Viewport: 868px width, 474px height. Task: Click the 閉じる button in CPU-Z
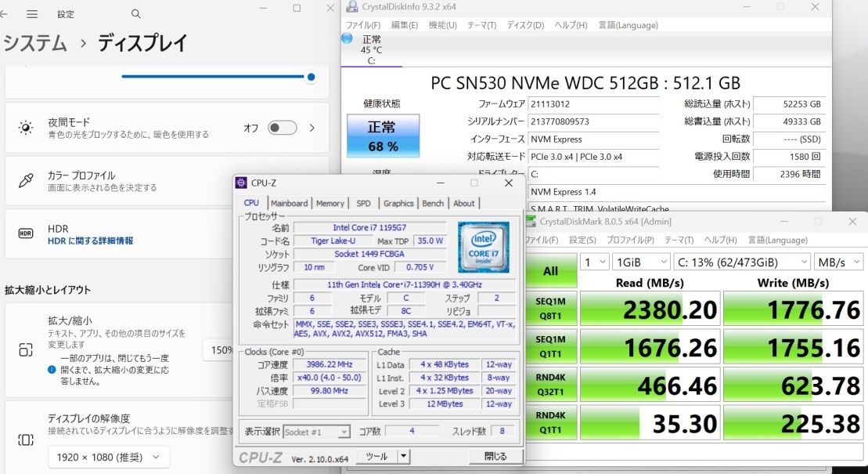pyautogui.click(x=495, y=456)
